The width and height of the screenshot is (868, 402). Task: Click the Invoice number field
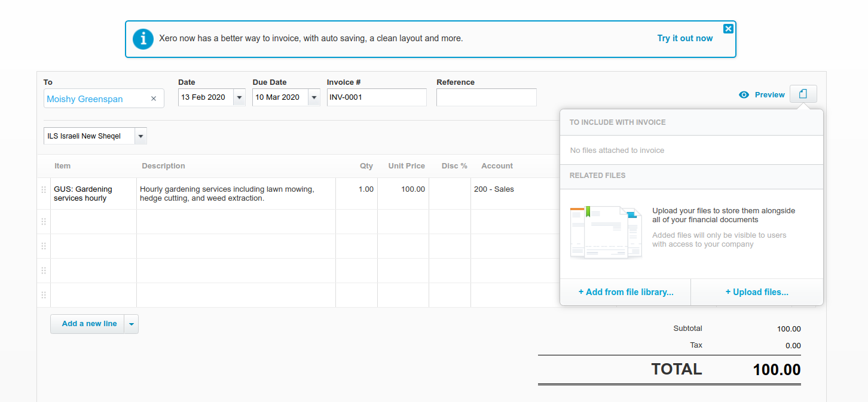coord(376,97)
